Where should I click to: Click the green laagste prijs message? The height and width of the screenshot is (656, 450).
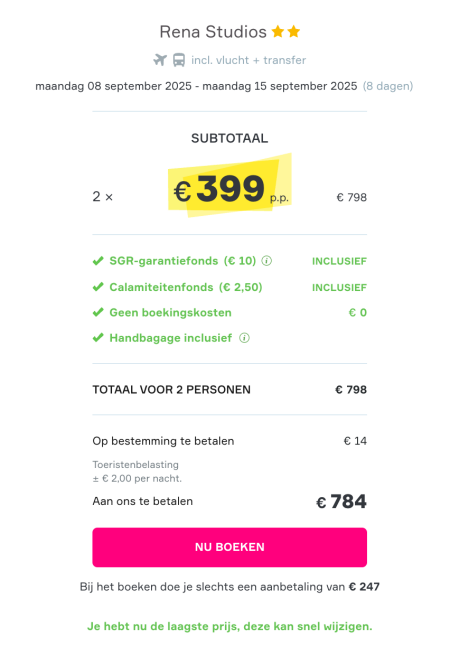point(230,626)
